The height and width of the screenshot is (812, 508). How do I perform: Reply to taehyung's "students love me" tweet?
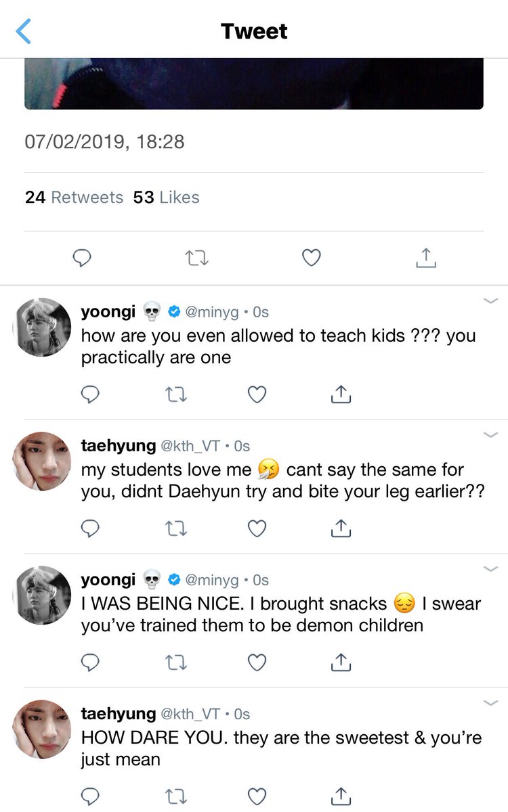pos(90,528)
